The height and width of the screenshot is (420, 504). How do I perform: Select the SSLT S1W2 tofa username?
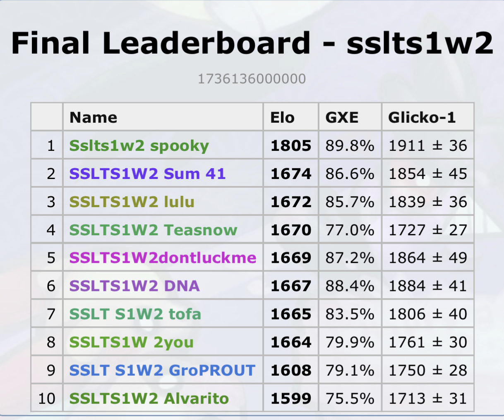click(135, 314)
